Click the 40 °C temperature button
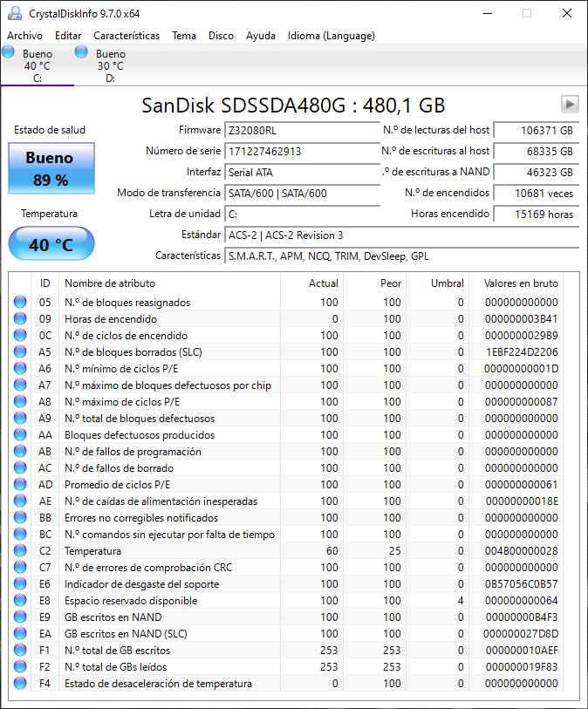This screenshot has width=588, height=709. pyautogui.click(x=51, y=243)
